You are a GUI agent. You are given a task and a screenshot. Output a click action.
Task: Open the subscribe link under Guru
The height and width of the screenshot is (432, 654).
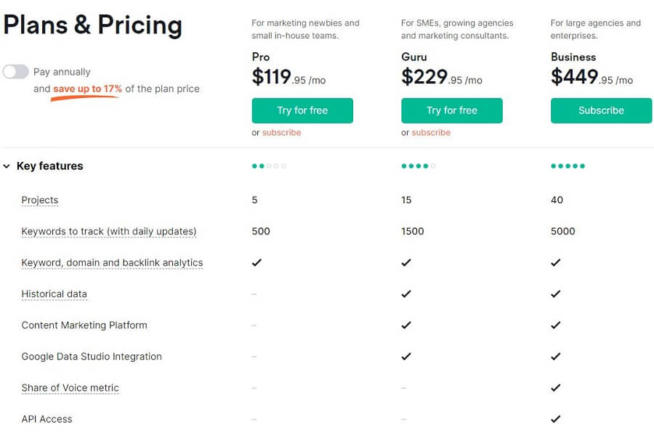(431, 132)
